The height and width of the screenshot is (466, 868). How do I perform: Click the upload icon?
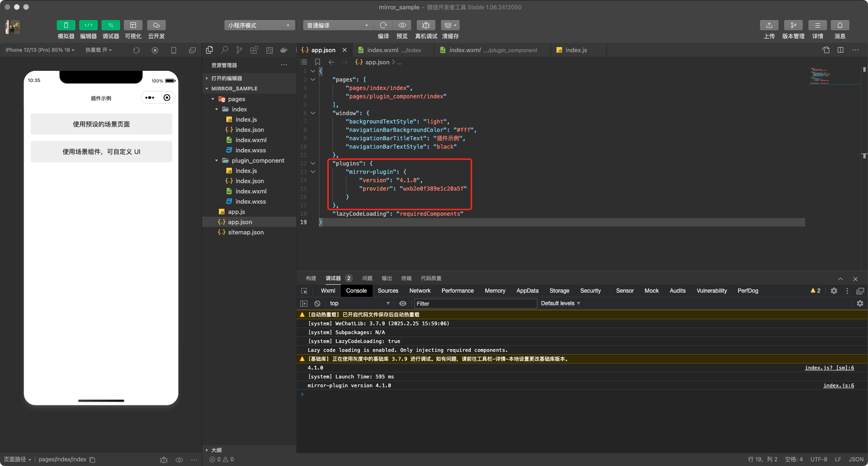[x=769, y=25]
